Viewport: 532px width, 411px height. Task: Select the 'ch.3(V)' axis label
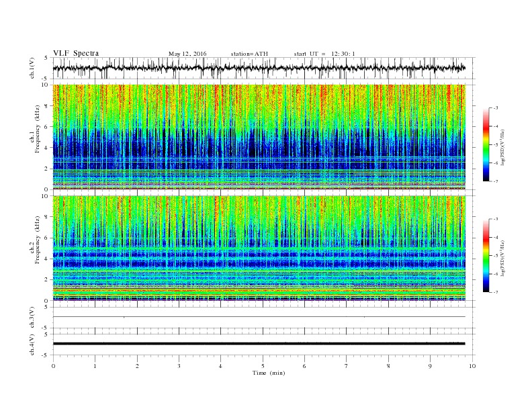pyautogui.click(x=32, y=318)
